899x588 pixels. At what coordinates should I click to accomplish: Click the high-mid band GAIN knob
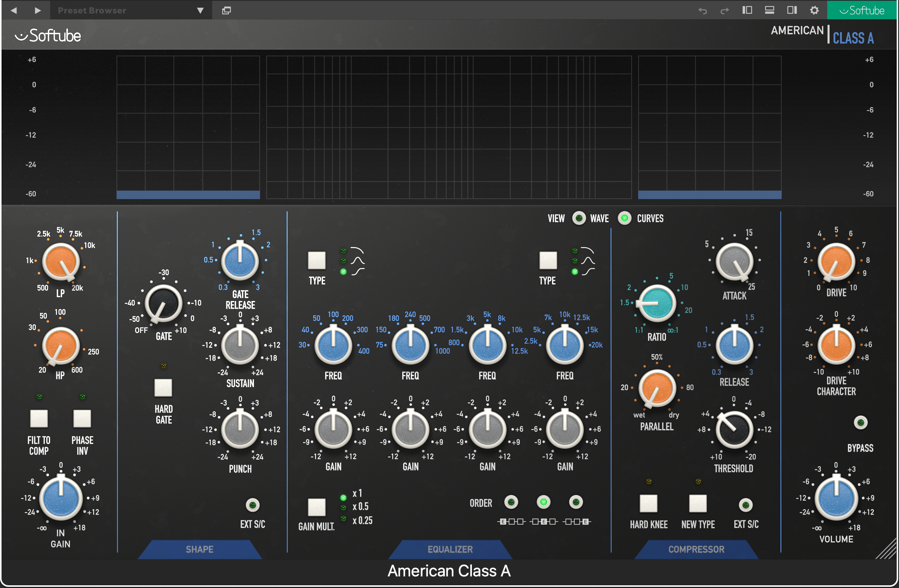pyautogui.click(x=487, y=429)
